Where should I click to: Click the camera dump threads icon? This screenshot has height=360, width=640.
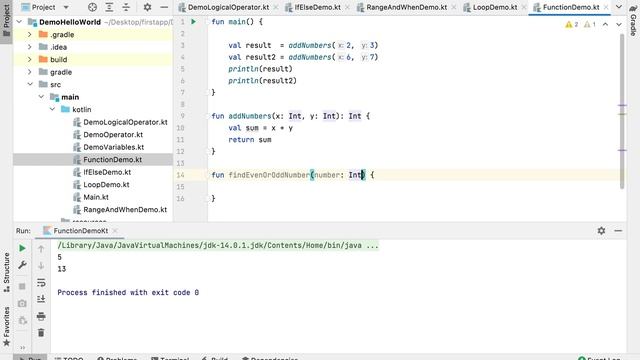click(x=22, y=304)
